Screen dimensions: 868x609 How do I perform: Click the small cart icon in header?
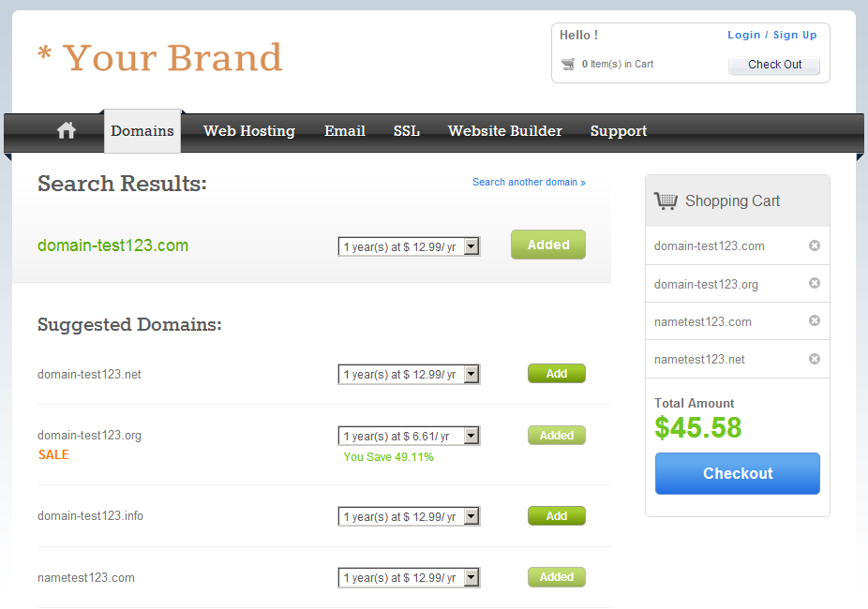click(x=568, y=64)
